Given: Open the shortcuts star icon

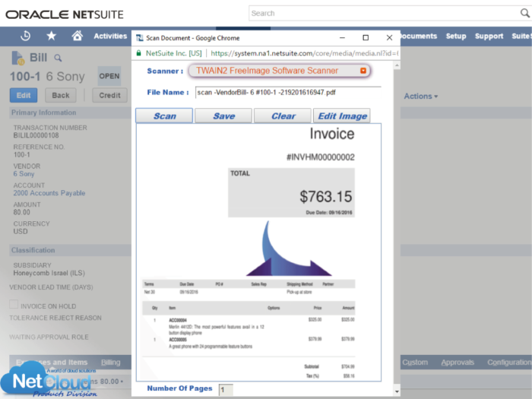Looking at the screenshot, I should point(51,36).
